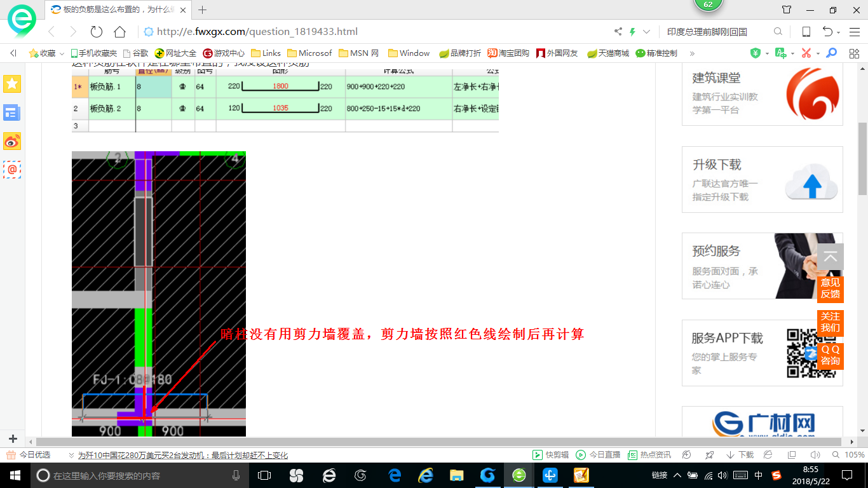Open the browser main menu icon
Image resolution: width=868 pixels, height=488 pixels.
[x=853, y=32]
